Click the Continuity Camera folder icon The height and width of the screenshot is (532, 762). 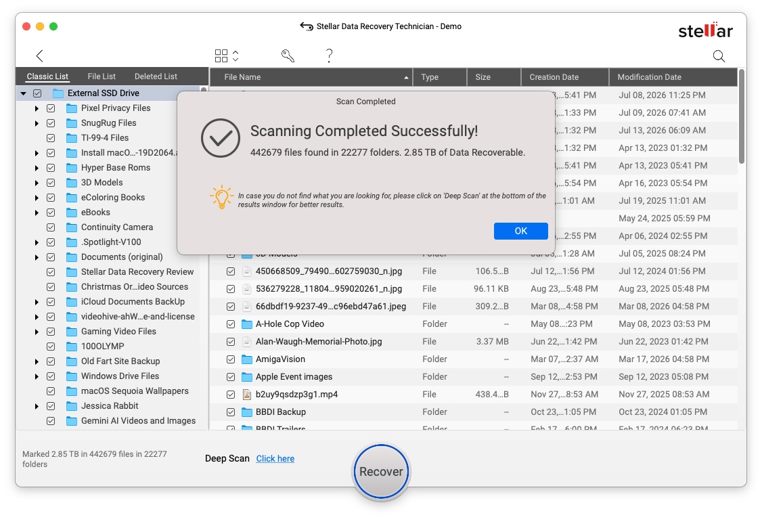point(72,227)
